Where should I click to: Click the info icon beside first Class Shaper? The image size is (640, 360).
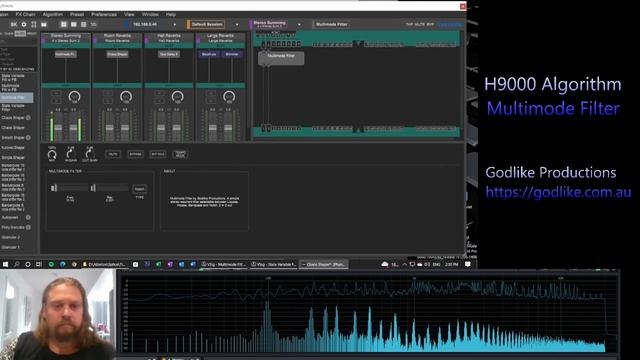(28, 118)
